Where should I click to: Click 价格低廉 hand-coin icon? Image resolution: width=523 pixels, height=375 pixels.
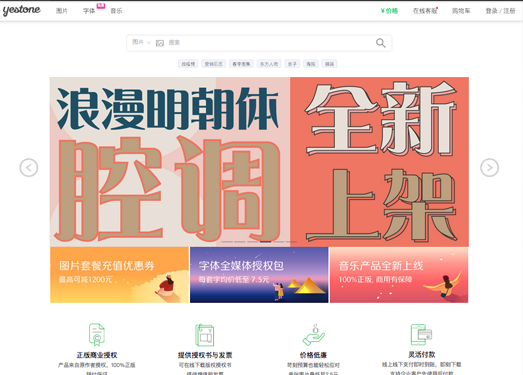[x=314, y=335]
